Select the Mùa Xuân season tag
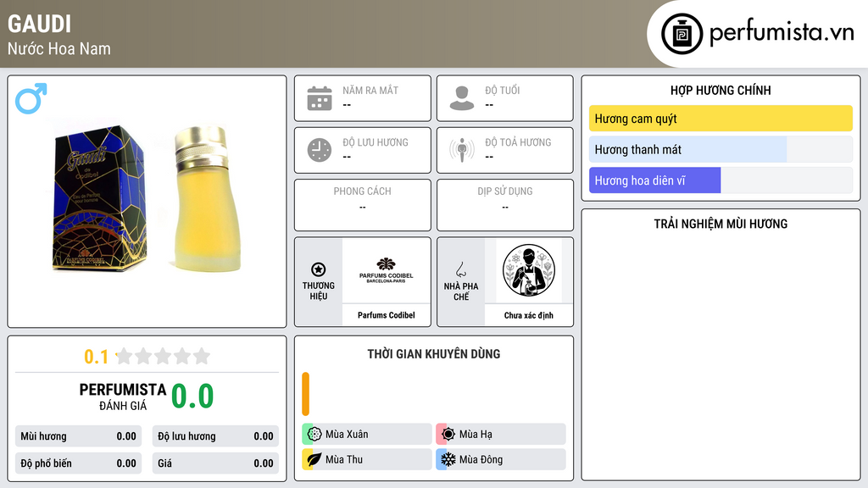This screenshot has width=868, height=488. point(367,435)
